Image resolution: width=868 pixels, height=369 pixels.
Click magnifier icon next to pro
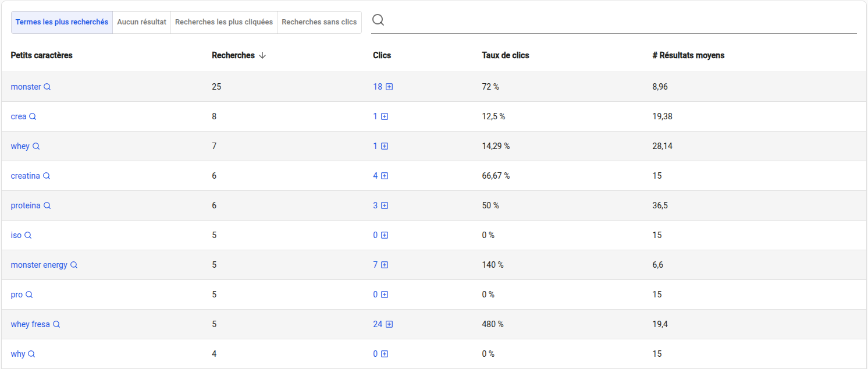click(29, 295)
